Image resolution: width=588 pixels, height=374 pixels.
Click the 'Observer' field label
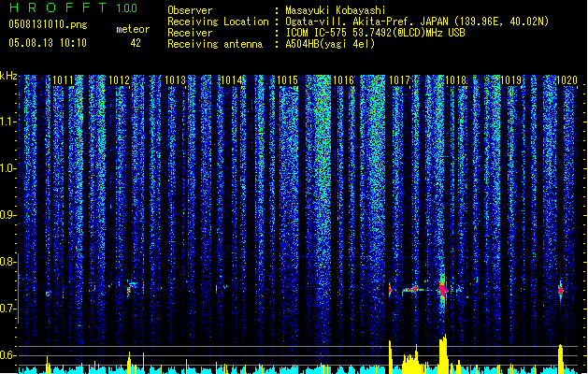click(190, 10)
